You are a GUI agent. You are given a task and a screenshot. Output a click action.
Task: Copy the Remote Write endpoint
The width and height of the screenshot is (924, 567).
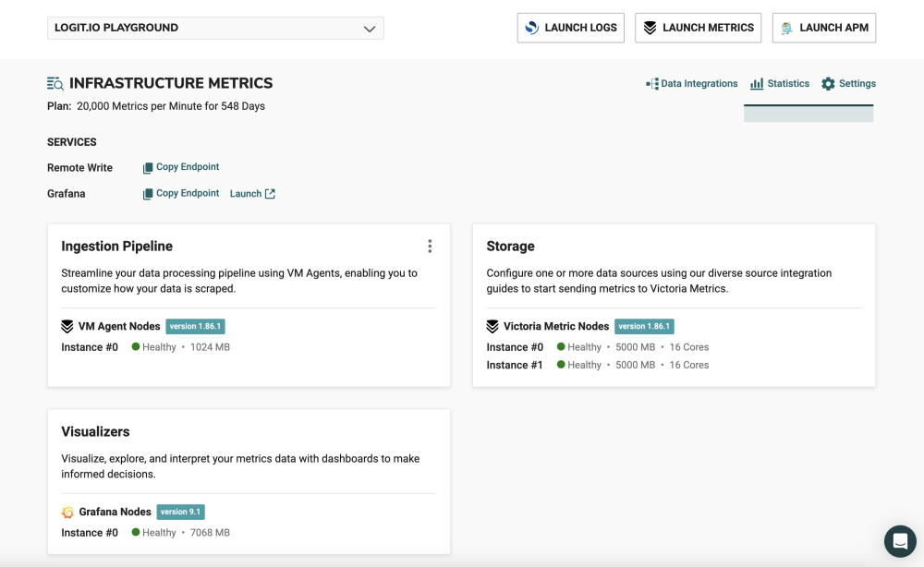(181, 167)
